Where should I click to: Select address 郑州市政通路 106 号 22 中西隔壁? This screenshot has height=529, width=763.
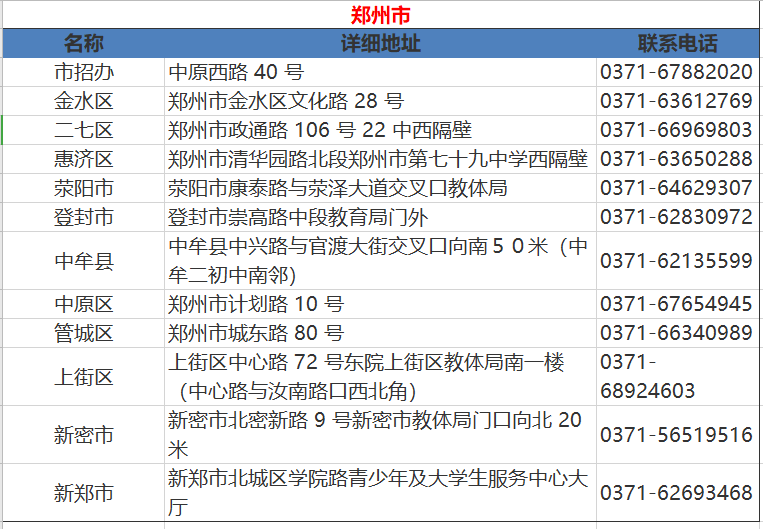pos(381,130)
